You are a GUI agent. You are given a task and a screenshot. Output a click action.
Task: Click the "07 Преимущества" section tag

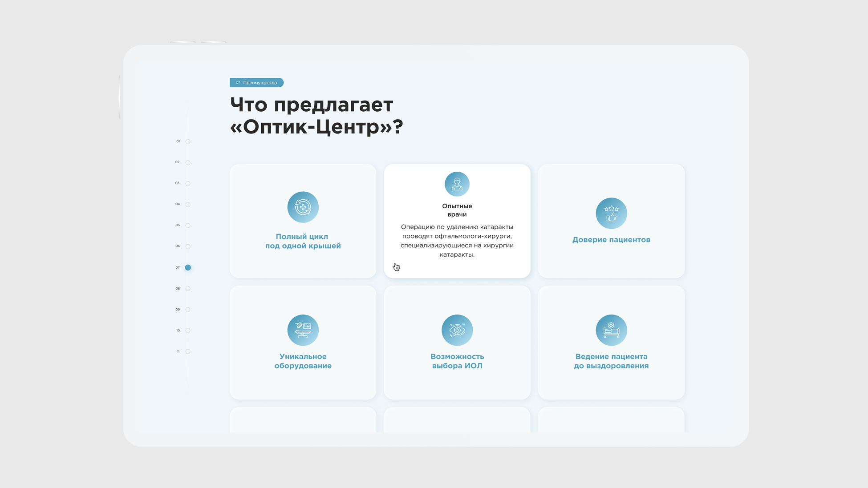pos(256,83)
